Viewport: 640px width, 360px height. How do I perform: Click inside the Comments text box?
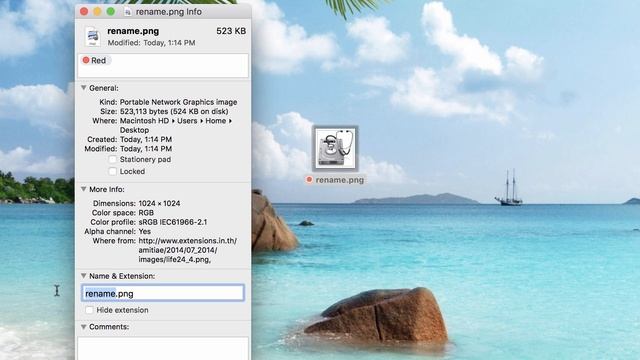coord(163,348)
